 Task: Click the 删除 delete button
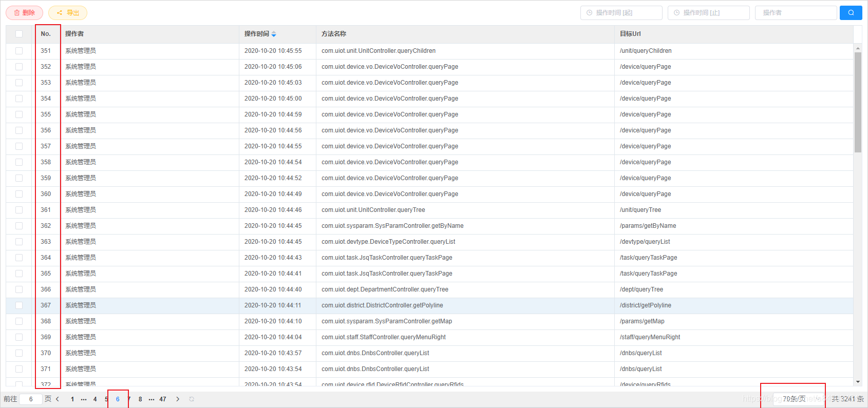25,13
